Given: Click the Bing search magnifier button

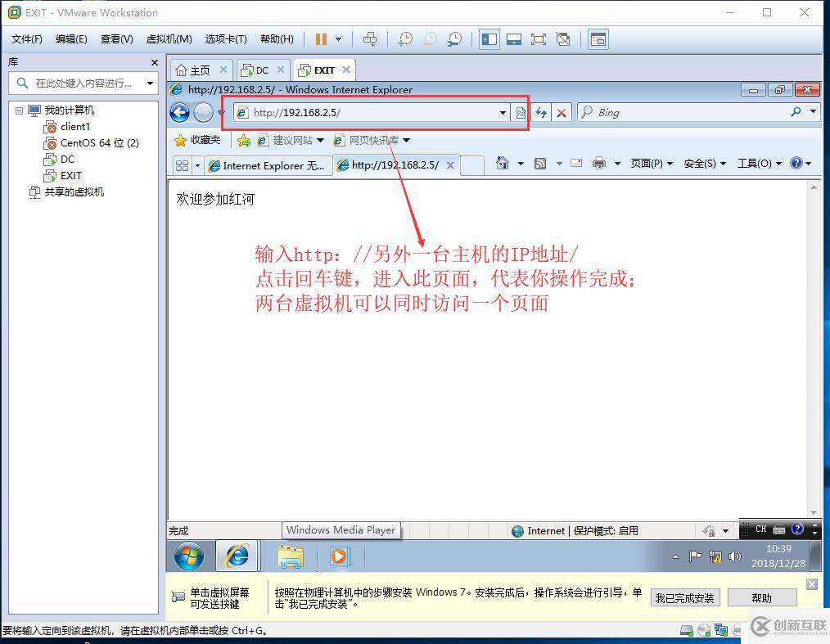Looking at the screenshot, I should coord(796,111).
